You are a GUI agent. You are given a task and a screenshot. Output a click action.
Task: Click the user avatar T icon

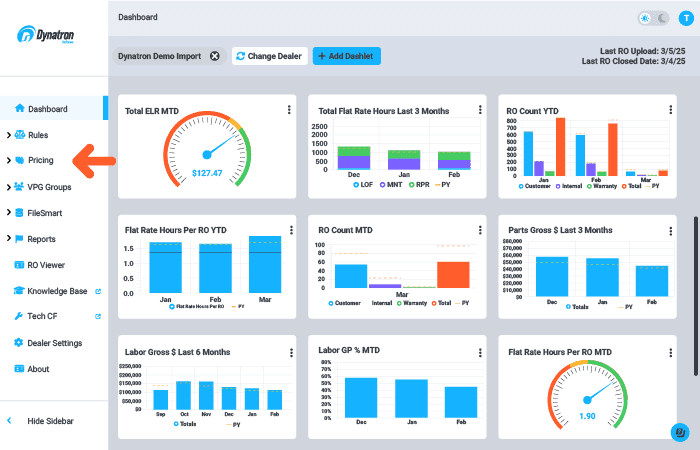click(x=683, y=18)
